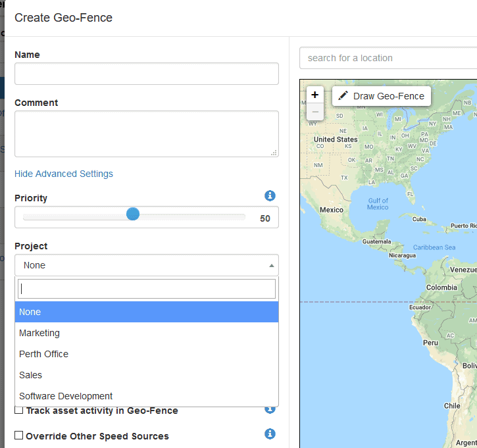Zoom in on the map
The image size is (477, 448).
click(315, 95)
